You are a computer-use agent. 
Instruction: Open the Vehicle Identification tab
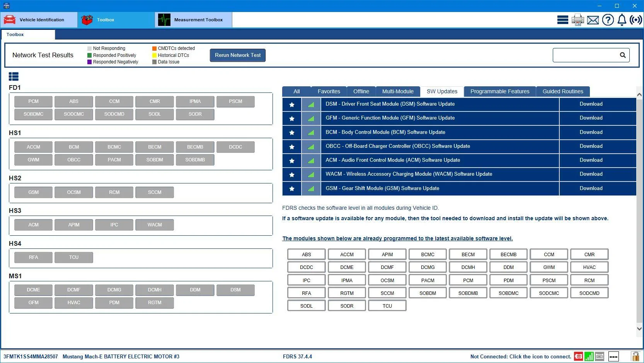point(39,20)
